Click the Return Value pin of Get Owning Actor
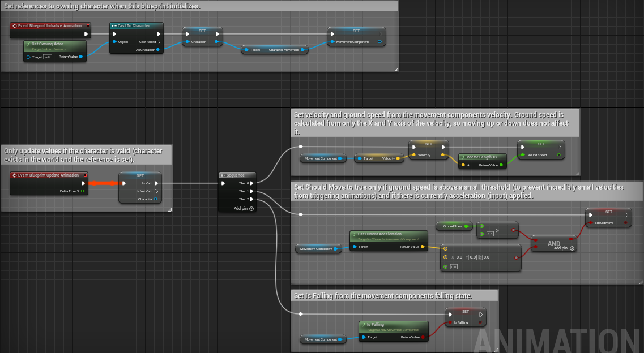This screenshot has height=353, width=644. pos(80,57)
